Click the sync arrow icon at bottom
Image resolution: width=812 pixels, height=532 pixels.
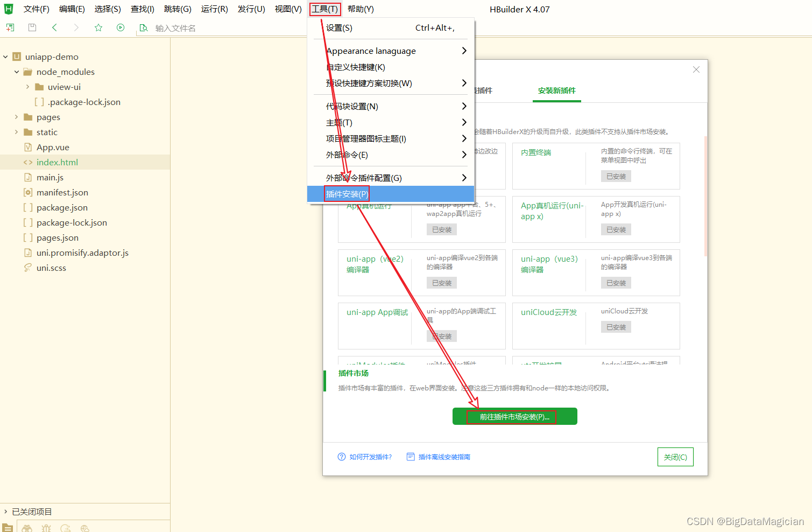coord(66,528)
